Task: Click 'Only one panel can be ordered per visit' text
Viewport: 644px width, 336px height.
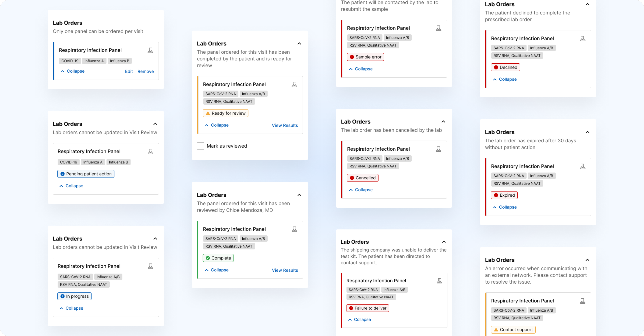Action: (98, 31)
